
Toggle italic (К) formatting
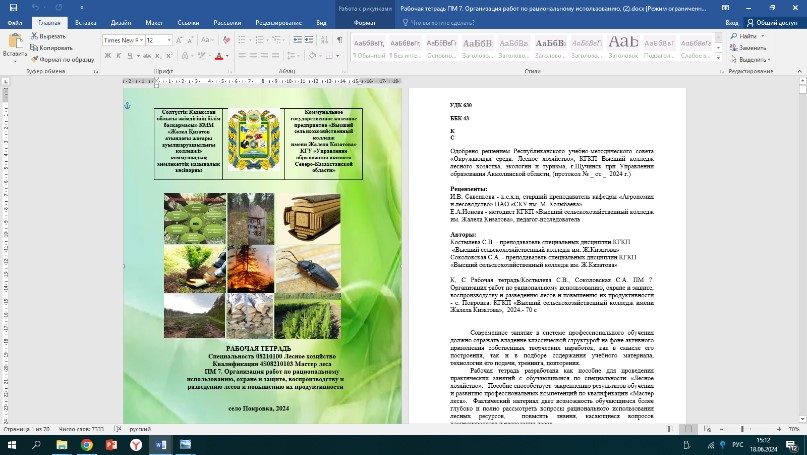pyautogui.click(x=120, y=58)
